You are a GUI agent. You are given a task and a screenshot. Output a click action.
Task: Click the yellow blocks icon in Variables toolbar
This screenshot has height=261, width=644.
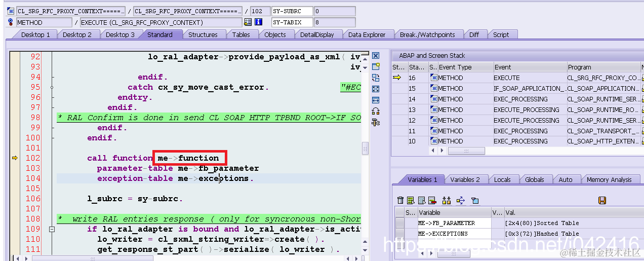coord(446,201)
